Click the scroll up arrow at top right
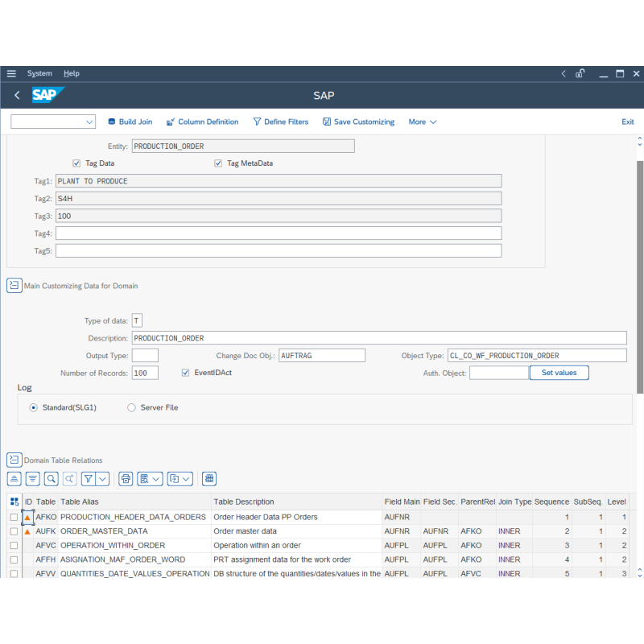Viewport: 644px width, 644px height. (x=639, y=138)
